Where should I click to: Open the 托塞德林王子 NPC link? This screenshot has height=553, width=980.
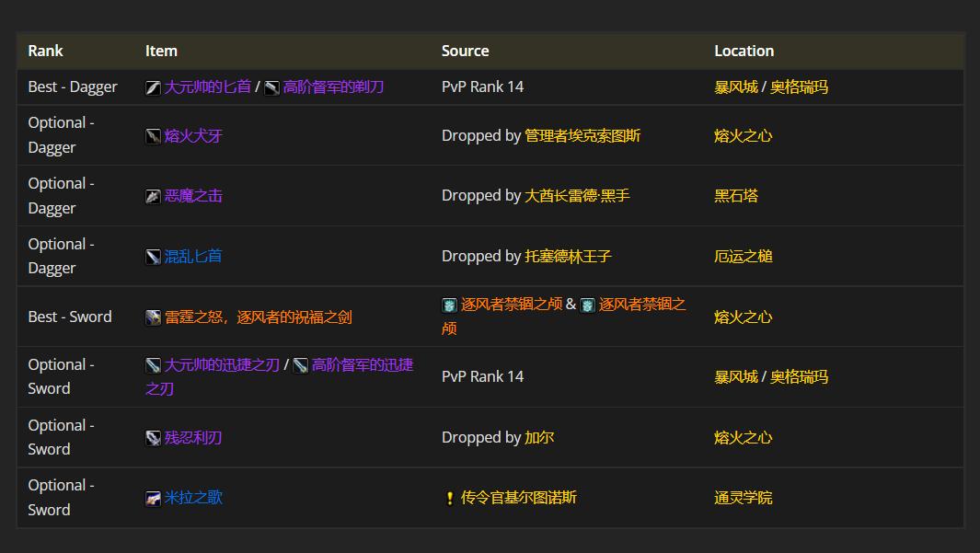568,256
